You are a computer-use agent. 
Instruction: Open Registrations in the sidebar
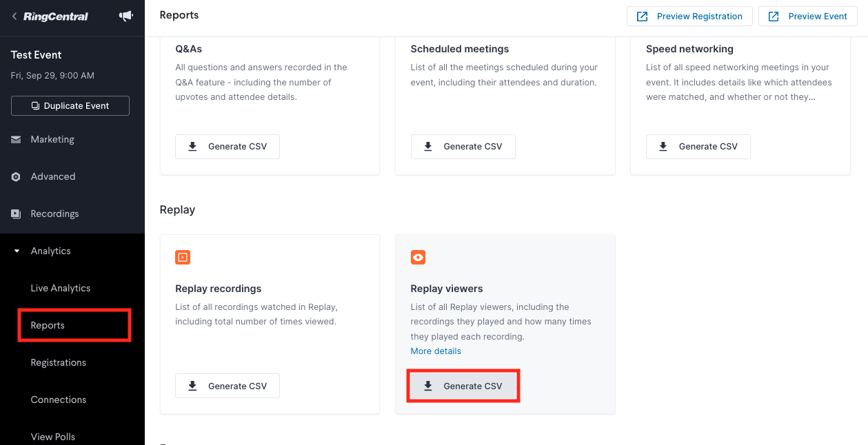[59, 362]
